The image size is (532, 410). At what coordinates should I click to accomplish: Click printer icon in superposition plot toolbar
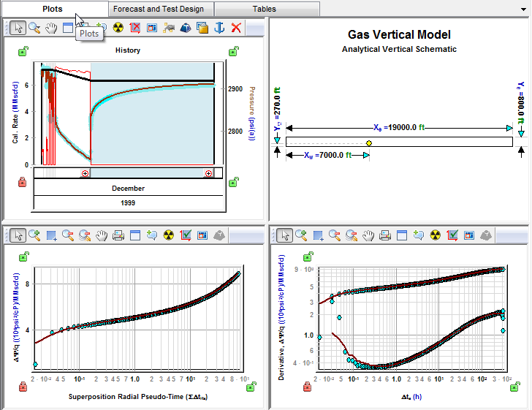118,235
